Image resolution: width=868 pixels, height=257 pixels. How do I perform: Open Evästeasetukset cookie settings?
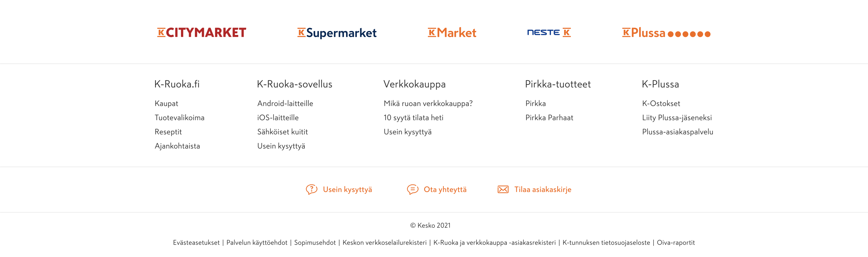[196, 243]
